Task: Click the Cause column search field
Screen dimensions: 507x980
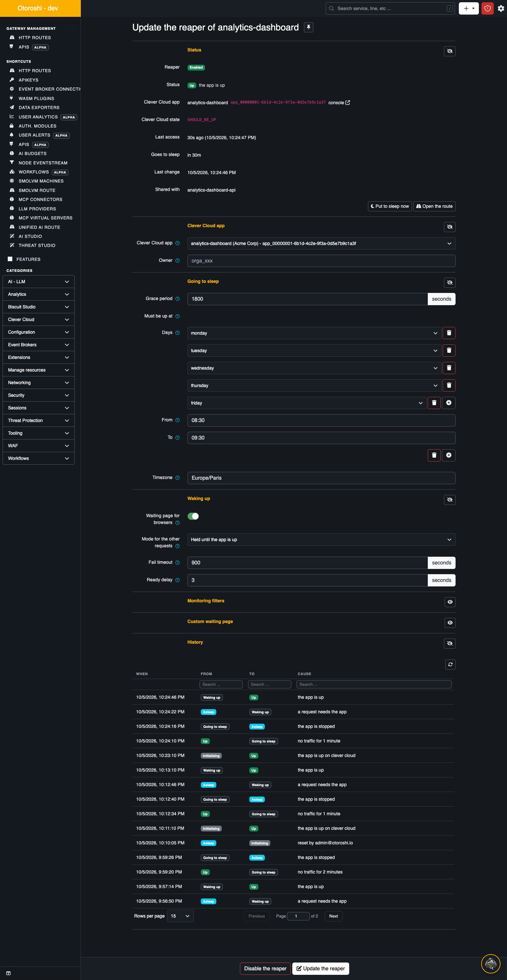Action: click(x=374, y=685)
